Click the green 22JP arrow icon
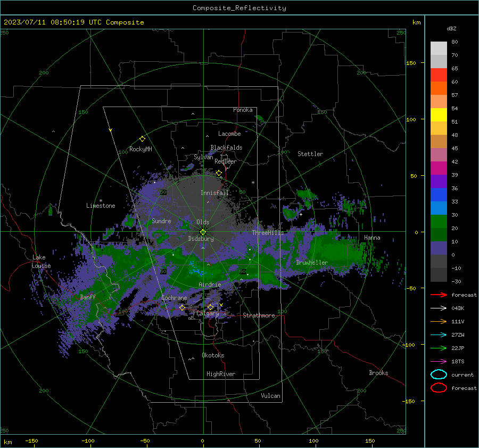 [439, 348]
